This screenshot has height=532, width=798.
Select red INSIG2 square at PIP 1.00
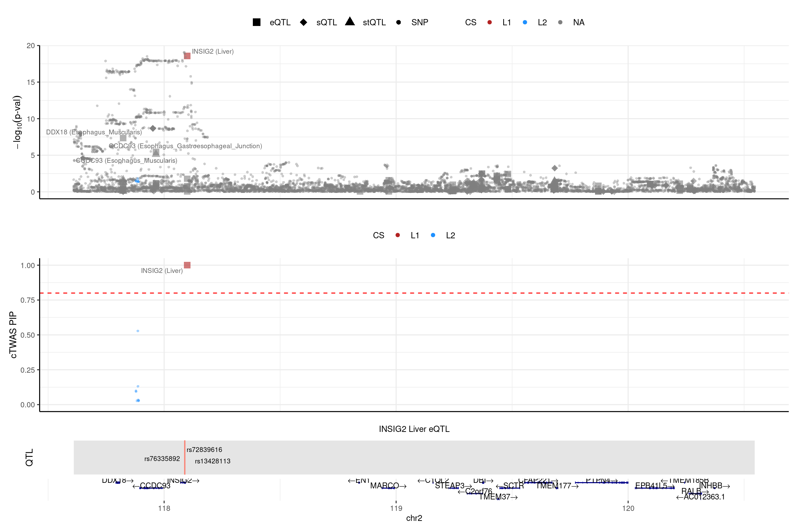[x=187, y=265]
